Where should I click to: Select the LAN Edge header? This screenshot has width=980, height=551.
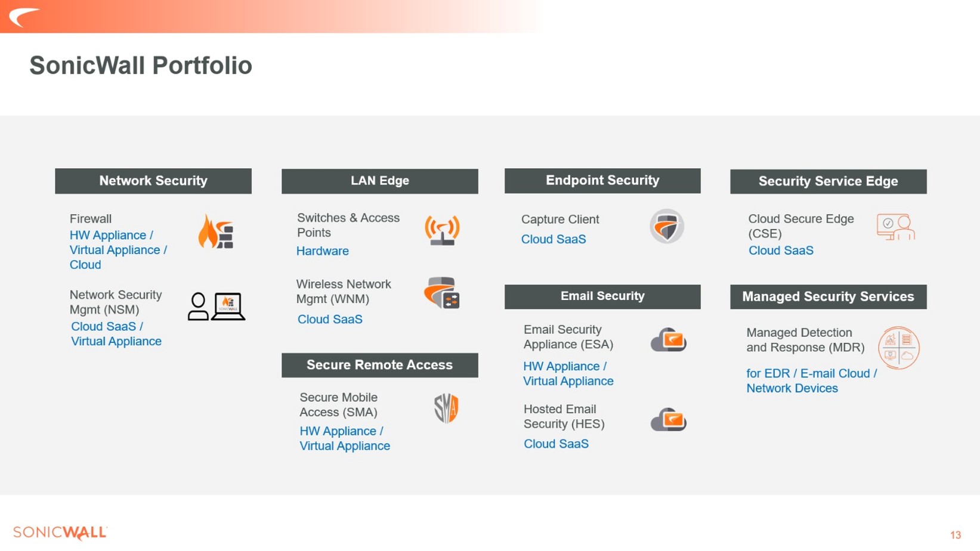[380, 181]
